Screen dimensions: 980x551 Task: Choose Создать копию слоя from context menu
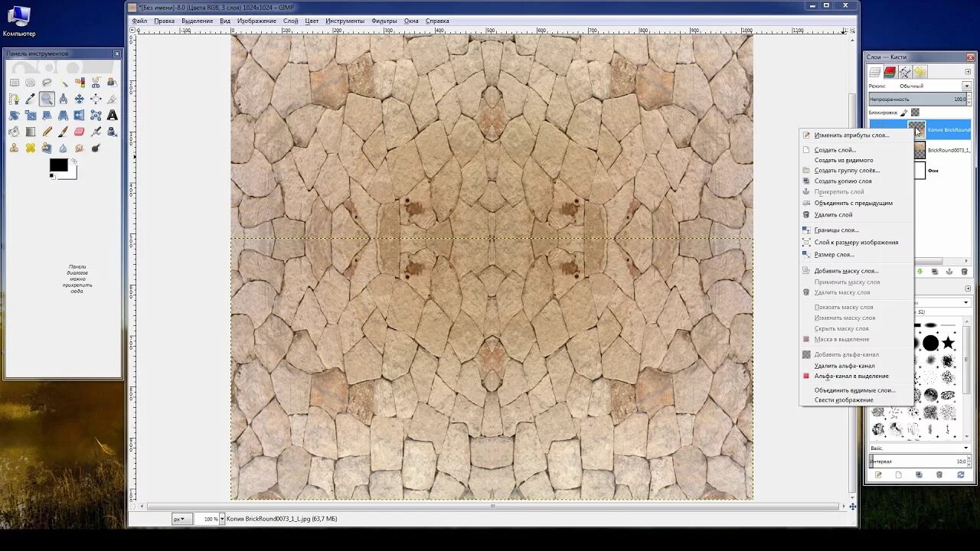click(x=843, y=181)
